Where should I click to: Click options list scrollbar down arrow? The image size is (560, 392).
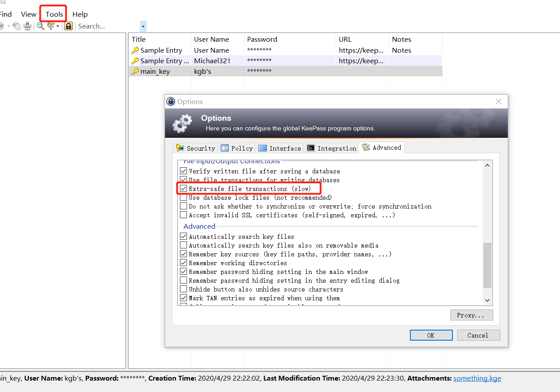pos(487,300)
